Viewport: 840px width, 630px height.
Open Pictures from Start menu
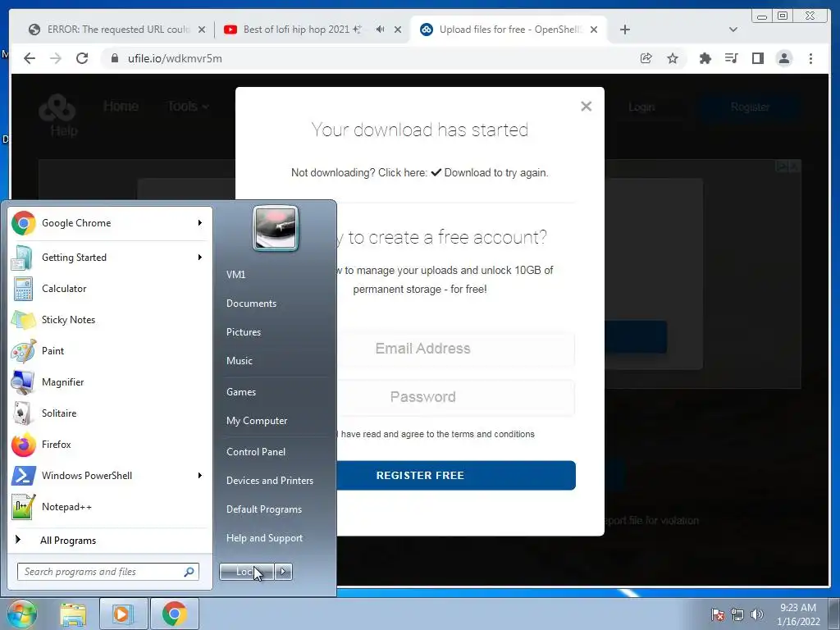pos(244,332)
